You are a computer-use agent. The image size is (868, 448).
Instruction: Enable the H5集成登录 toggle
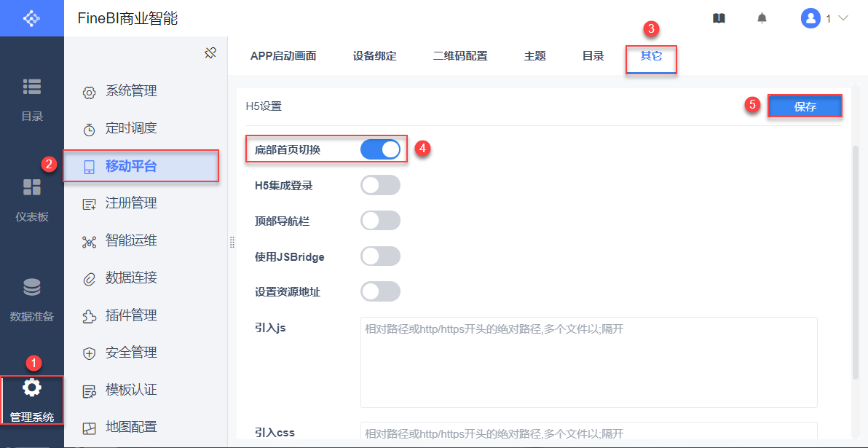click(x=380, y=185)
